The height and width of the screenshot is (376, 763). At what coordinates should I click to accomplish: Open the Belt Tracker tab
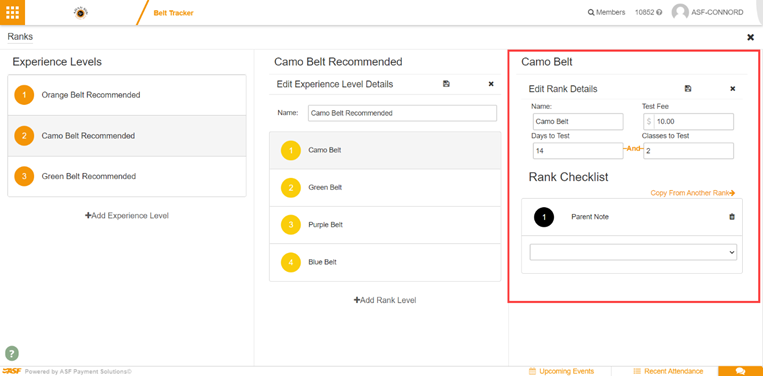[x=173, y=13]
